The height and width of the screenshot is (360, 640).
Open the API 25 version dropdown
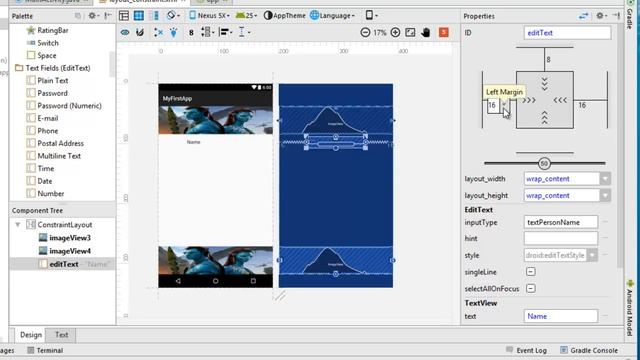[247, 16]
